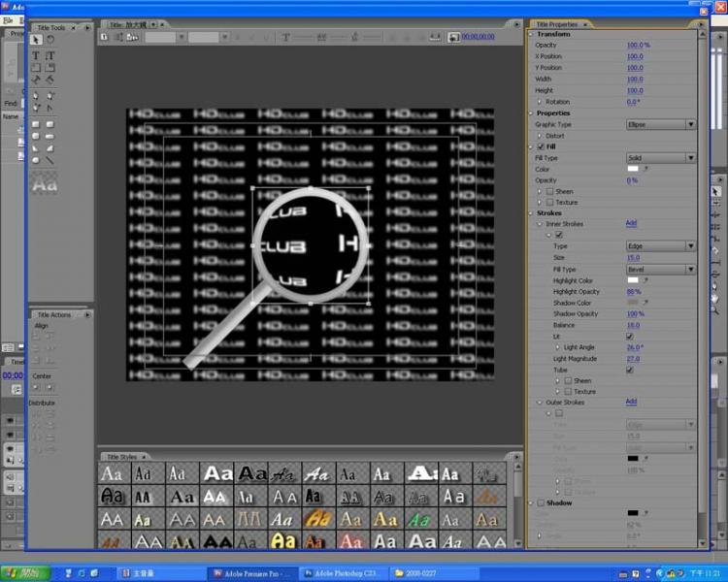This screenshot has height=582, width=728.
Task: Toggle the Lit checkbox under Inner Strokes
Action: point(630,337)
